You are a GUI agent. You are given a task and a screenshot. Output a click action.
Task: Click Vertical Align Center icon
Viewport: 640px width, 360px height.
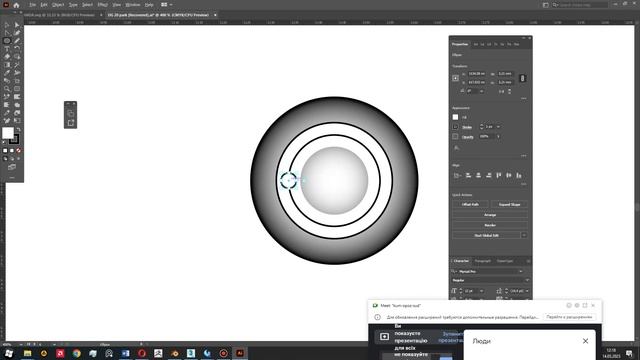[509, 176]
